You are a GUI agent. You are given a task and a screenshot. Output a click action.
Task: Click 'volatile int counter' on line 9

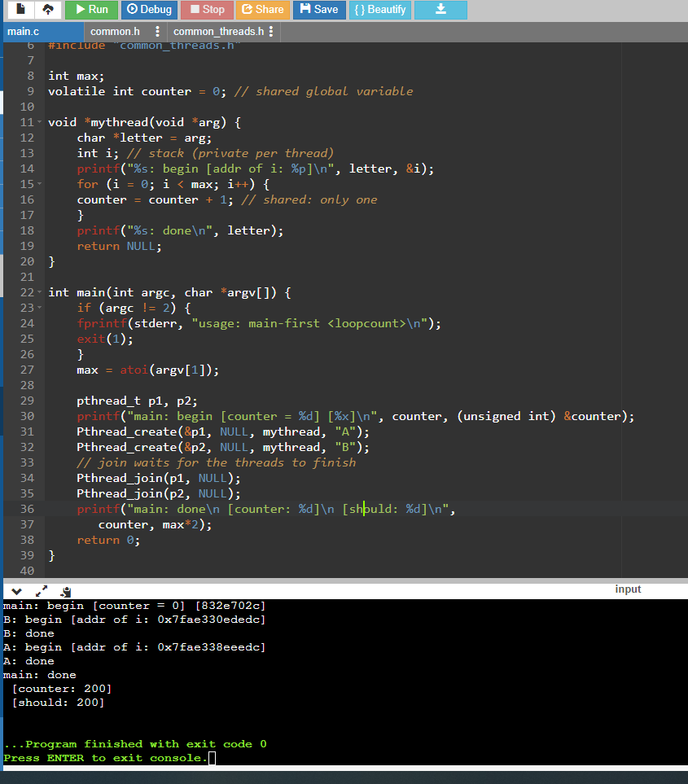coord(120,91)
